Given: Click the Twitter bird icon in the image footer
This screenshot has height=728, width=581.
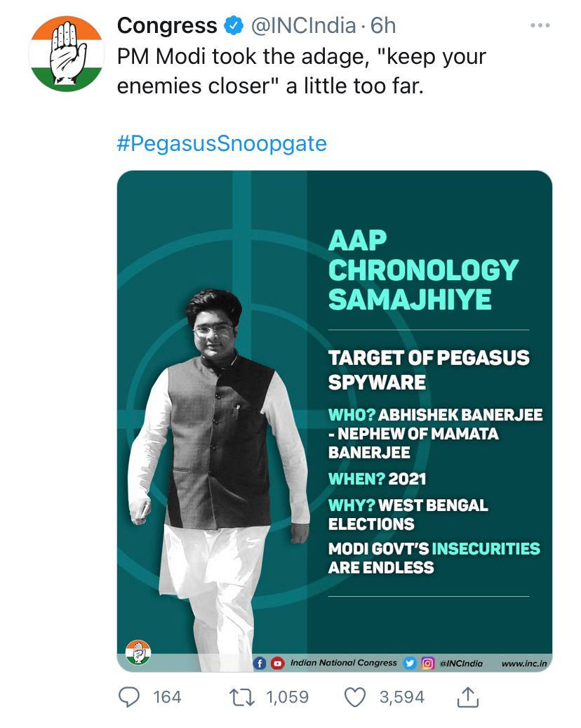Looking at the screenshot, I should click(x=410, y=663).
